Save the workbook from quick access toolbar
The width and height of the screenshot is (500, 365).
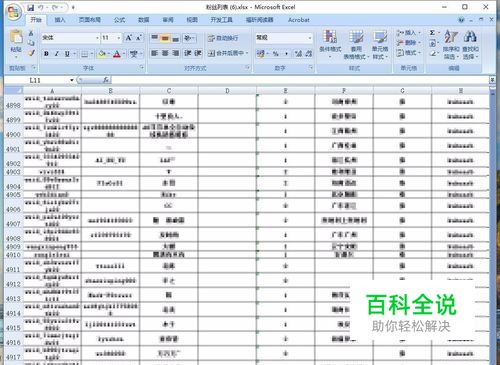pos(31,7)
